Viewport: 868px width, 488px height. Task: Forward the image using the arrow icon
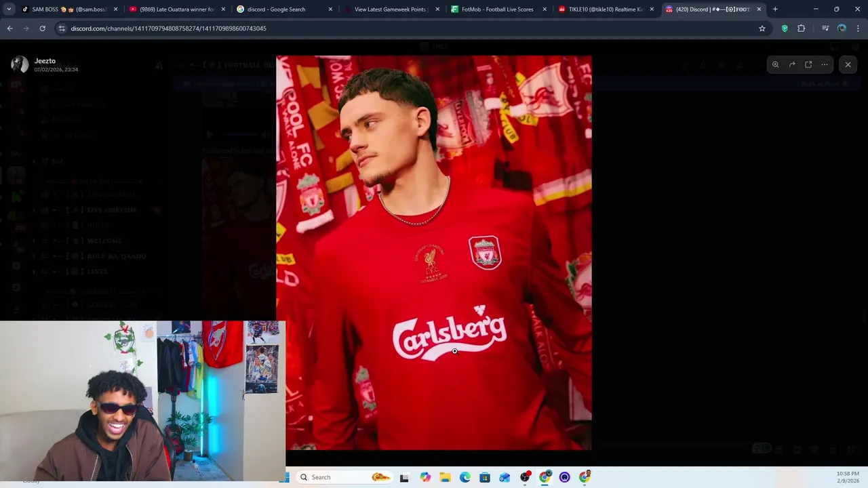(792, 64)
